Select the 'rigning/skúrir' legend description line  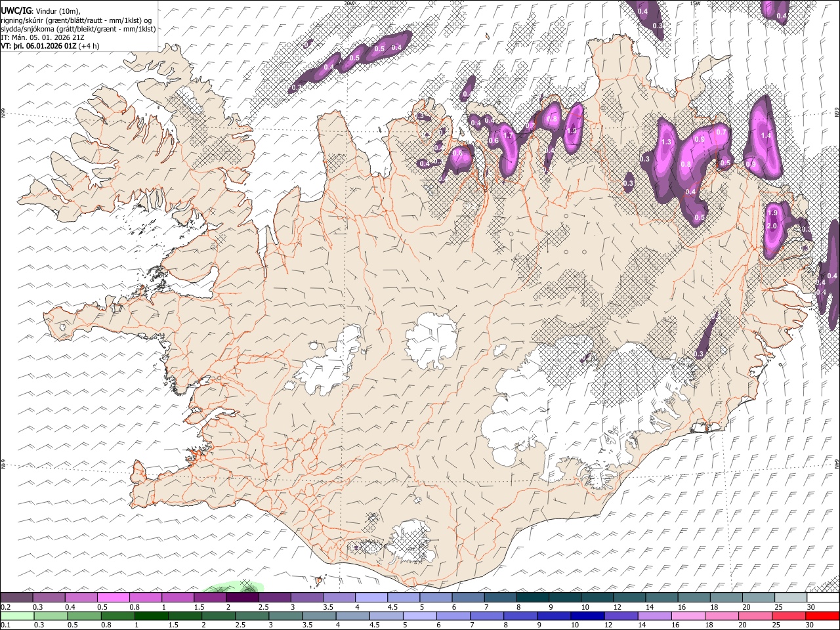[x=77, y=20]
